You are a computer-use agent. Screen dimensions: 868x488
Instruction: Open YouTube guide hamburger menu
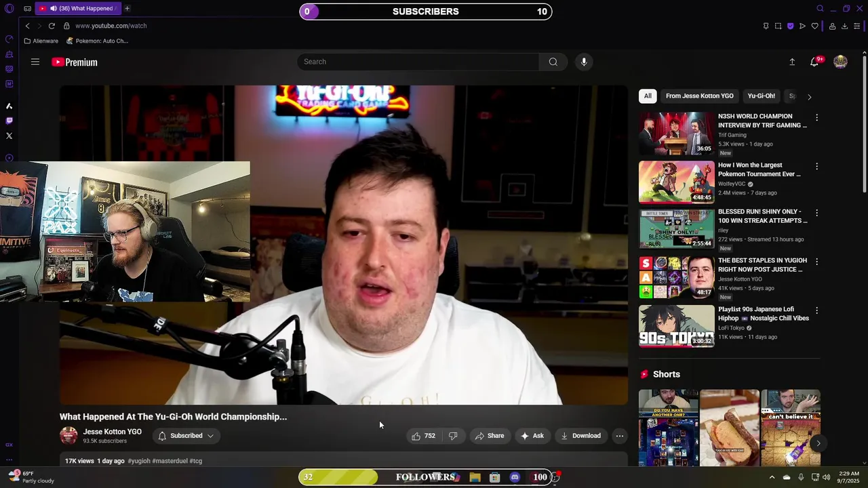(35, 62)
